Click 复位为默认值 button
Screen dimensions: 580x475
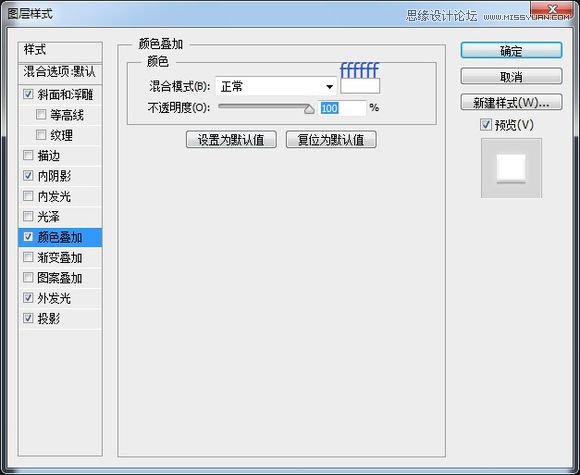[331, 139]
